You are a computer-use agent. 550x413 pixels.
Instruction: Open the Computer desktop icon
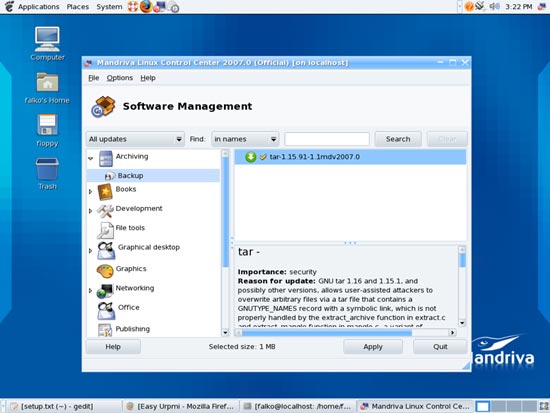click(47, 39)
